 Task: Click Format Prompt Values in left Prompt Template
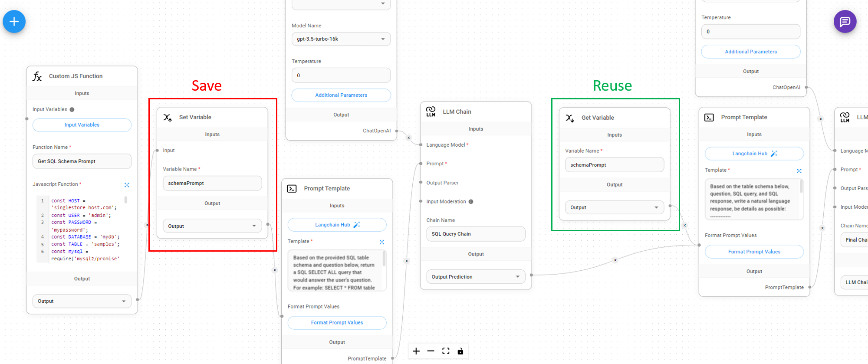337,323
